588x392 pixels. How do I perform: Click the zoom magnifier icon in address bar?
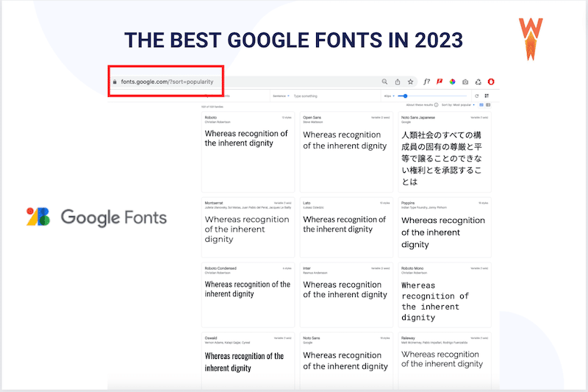pos(384,82)
